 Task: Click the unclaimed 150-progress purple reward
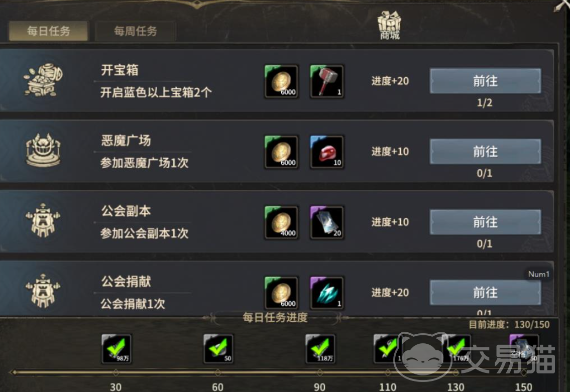pos(524,349)
